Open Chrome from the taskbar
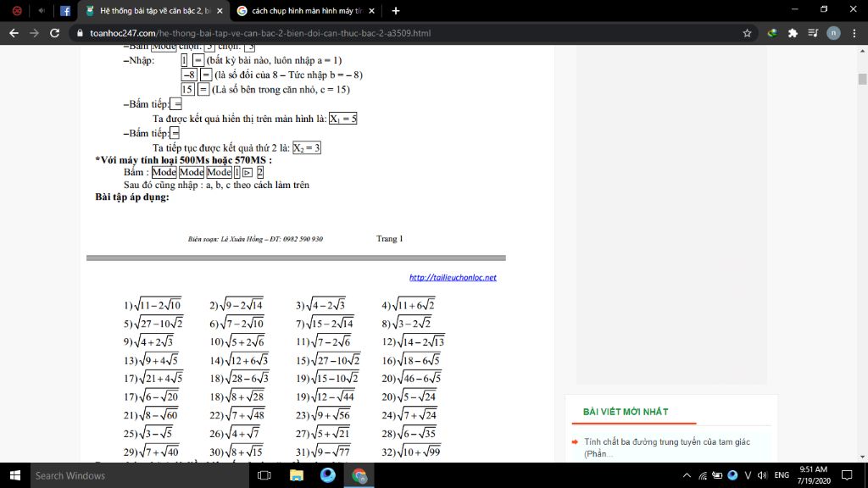Image resolution: width=868 pixels, height=488 pixels. click(359, 475)
